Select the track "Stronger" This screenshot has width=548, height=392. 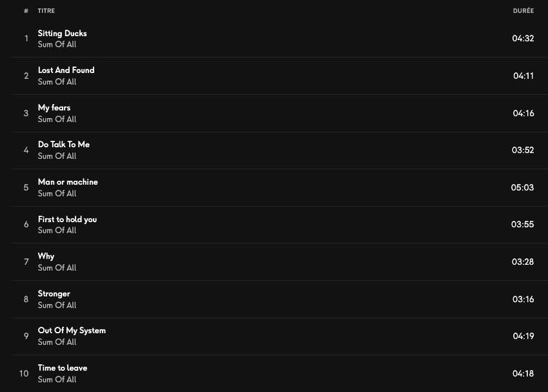pos(54,294)
